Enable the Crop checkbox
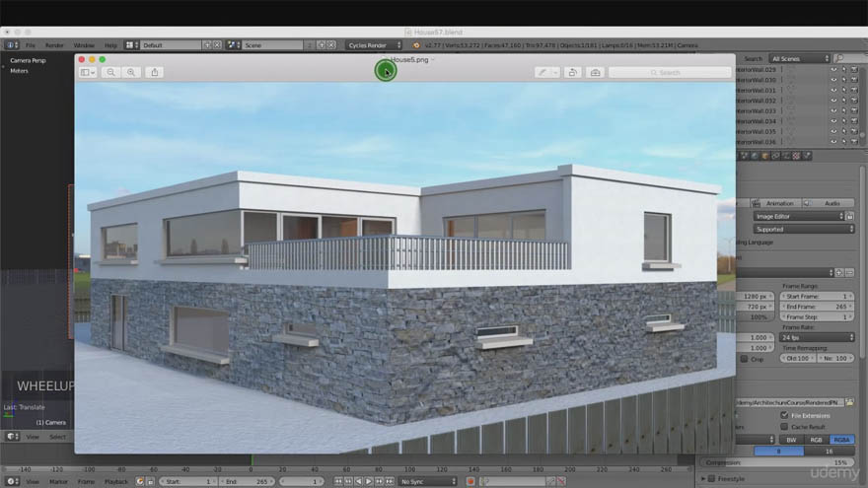Image resolution: width=868 pixels, height=488 pixels. (744, 359)
